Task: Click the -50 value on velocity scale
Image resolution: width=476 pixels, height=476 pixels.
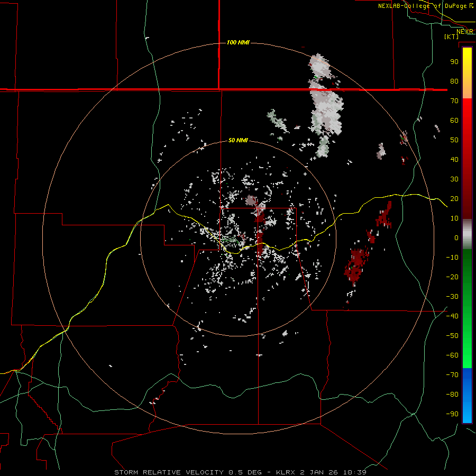Action: 452,336
